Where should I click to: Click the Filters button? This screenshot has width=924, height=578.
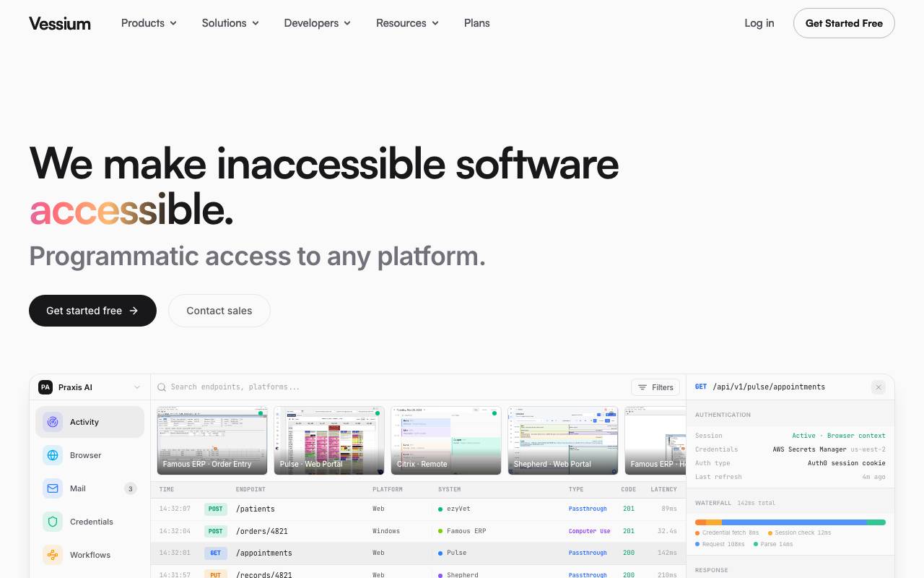pos(655,387)
